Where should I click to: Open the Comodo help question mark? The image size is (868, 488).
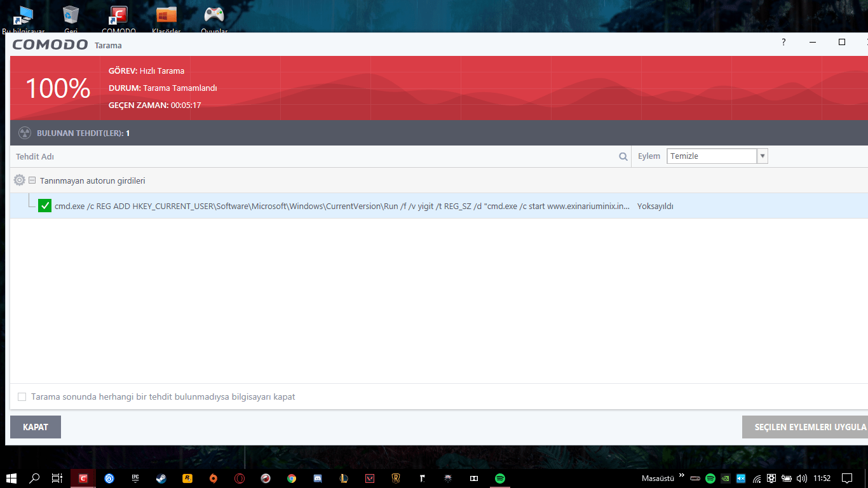[x=783, y=42]
